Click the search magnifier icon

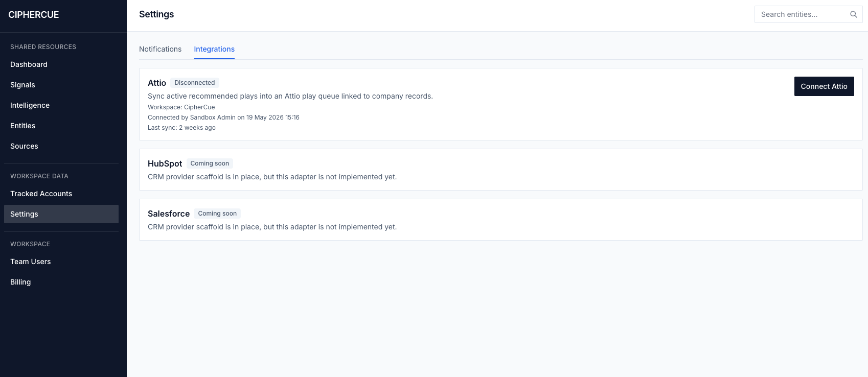pos(853,14)
